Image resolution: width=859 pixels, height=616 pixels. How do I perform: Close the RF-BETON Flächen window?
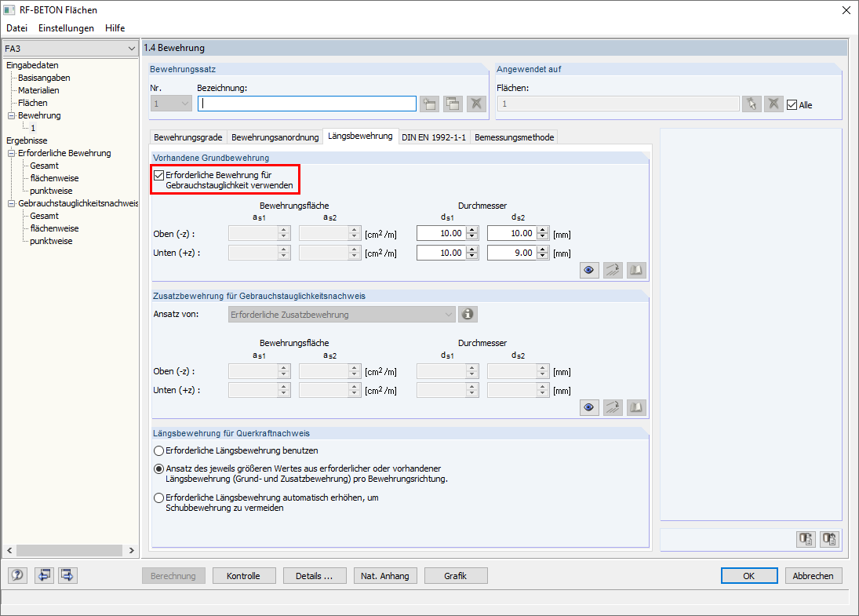(846, 10)
